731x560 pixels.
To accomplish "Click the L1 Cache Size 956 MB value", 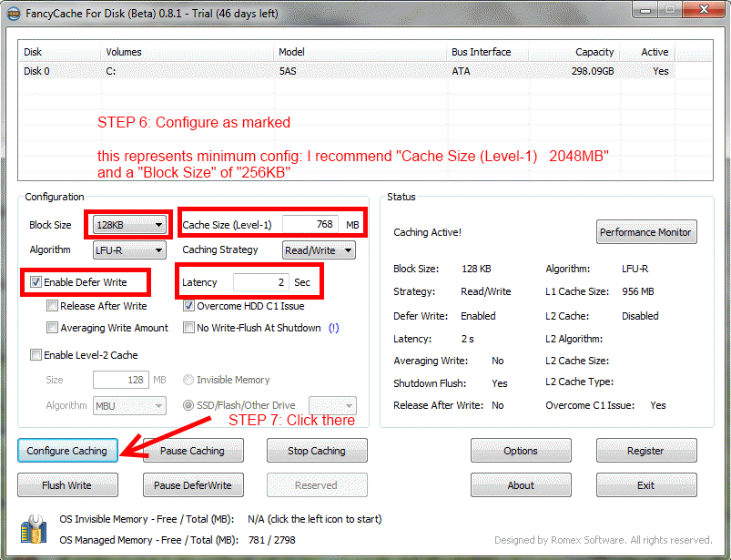I will coord(638,291).
